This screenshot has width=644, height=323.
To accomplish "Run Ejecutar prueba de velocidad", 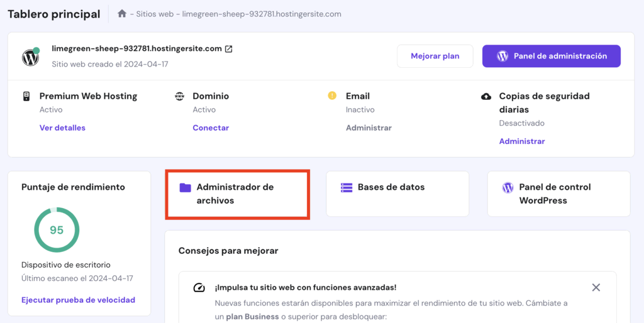I will [78, 300].
